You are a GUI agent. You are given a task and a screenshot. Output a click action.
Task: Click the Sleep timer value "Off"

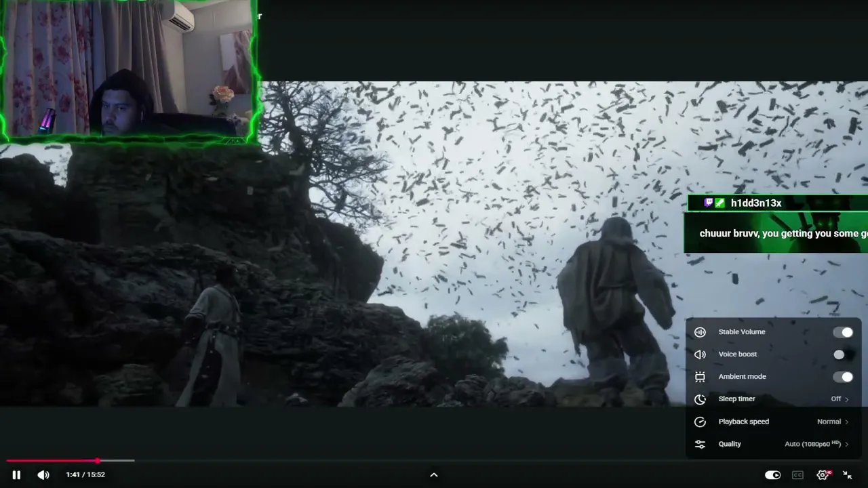click(x=836, y=399)
